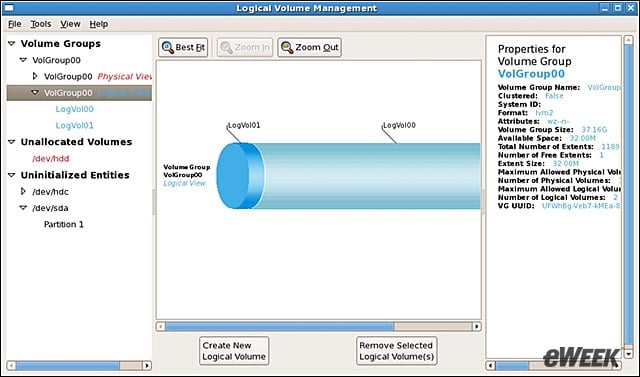Click the Total Number of Extents value

click(610, 146)
